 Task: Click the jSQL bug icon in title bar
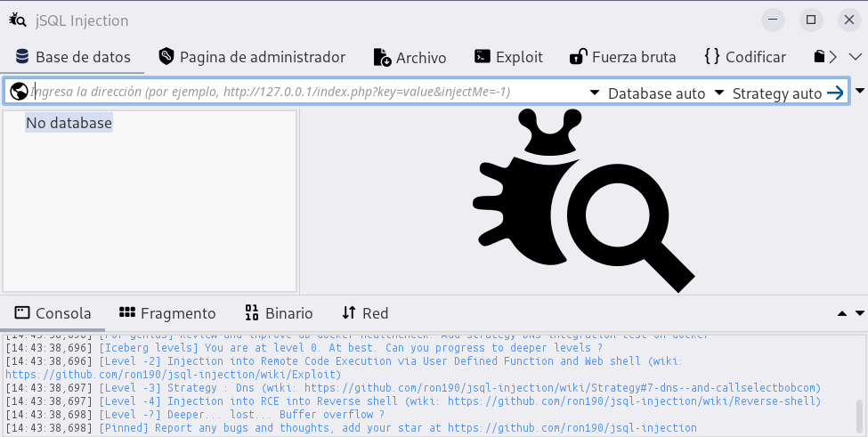tap(17, 20)
